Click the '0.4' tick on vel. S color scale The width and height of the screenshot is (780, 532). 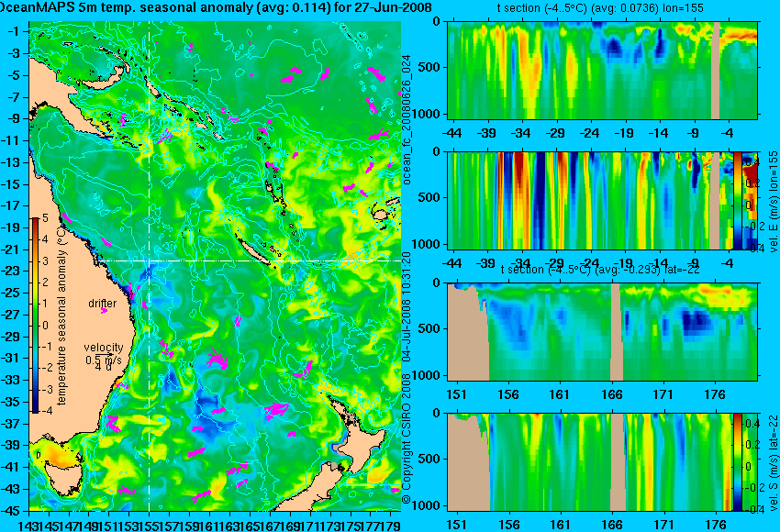752,424
